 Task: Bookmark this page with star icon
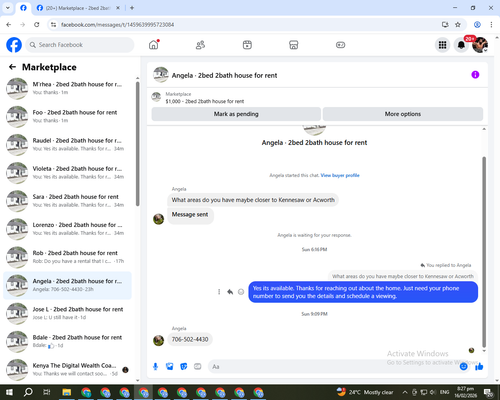[458, 25]
